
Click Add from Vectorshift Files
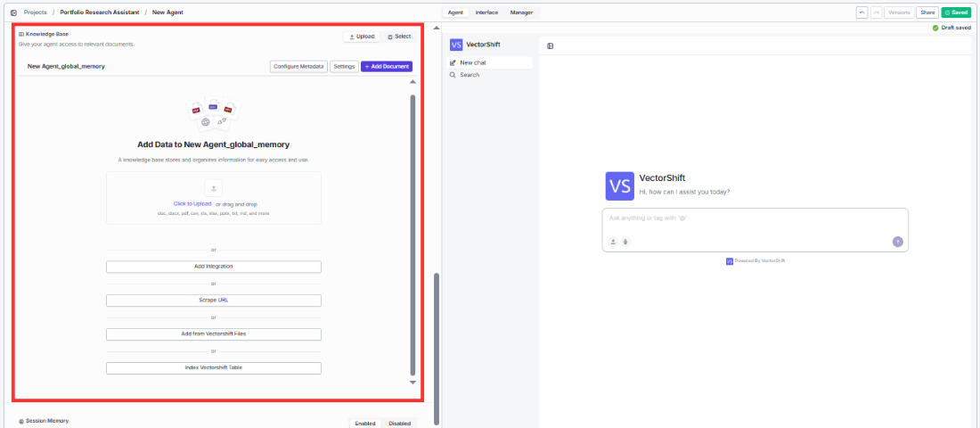[x=214, y=334]
